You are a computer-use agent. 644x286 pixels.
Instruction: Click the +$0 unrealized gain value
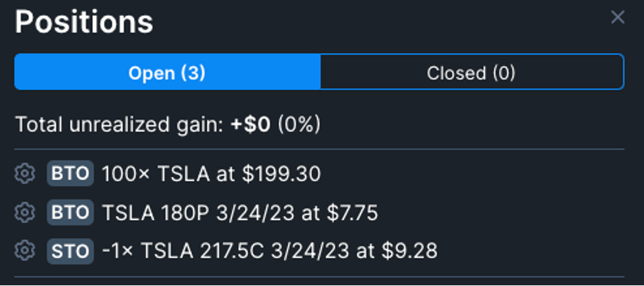coord(250,124)
